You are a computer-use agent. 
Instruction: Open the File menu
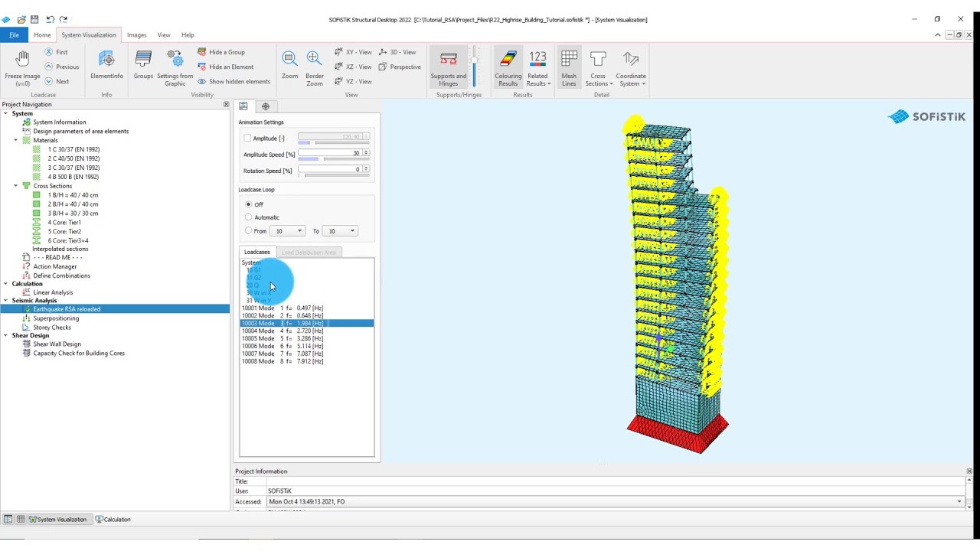[x=14, y=35]
